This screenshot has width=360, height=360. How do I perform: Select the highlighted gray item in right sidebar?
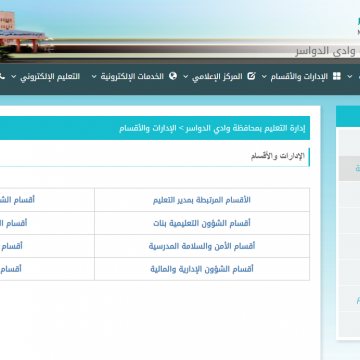click(349, 168)
